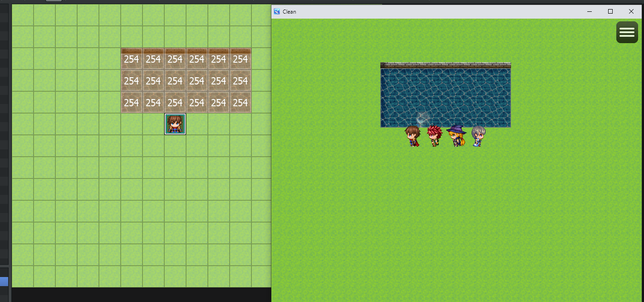This screenshot has width=644, height=302.
Task: Close the Clean game window
Action: tap(631, 11)
